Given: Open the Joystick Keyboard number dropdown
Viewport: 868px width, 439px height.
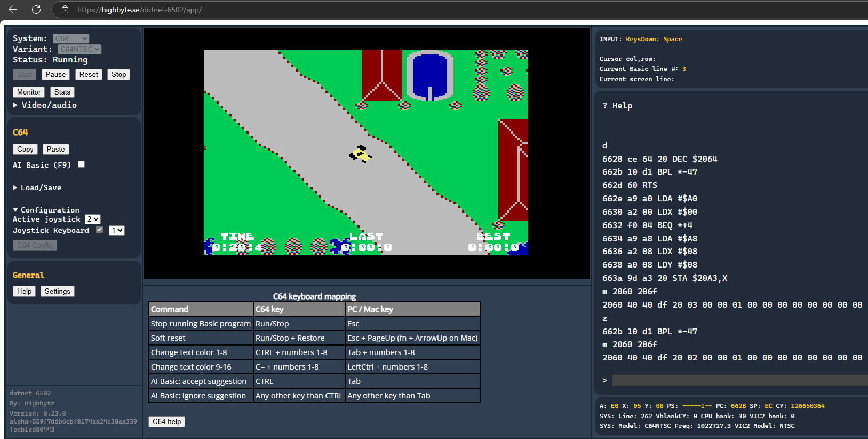Looking at the screenshot, I should [x=117, y=230].
